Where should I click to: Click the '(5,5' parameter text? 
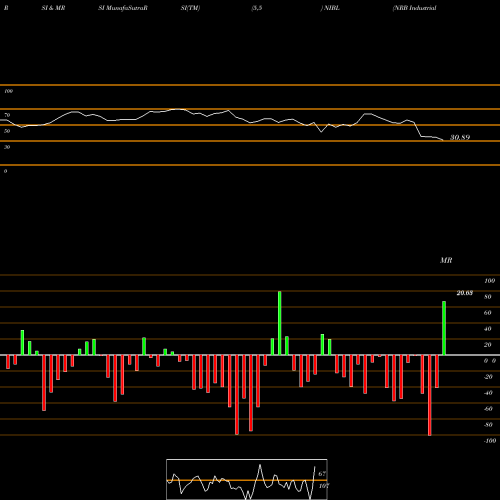[257, 8]
